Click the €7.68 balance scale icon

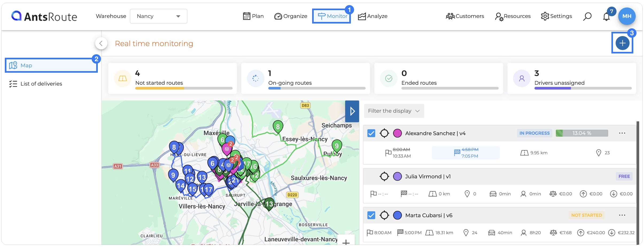pos(553,233)
